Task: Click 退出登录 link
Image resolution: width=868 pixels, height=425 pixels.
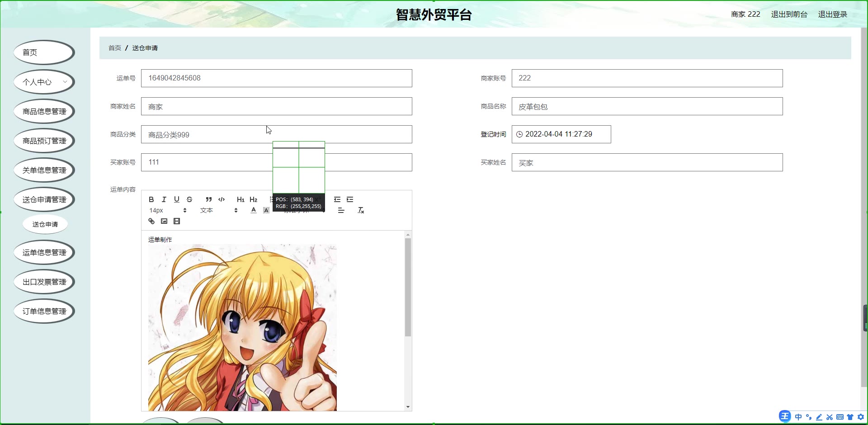Action: point(832,14)
